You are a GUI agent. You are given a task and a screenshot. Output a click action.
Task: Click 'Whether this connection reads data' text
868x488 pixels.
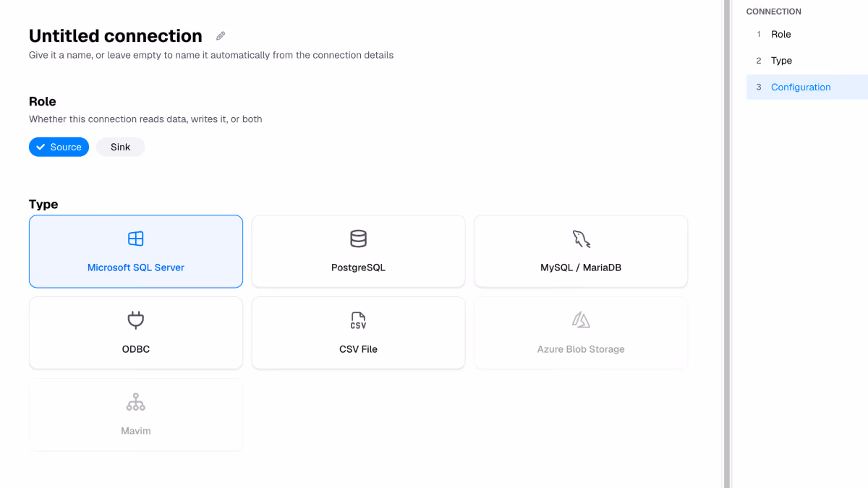coord(145,119)
